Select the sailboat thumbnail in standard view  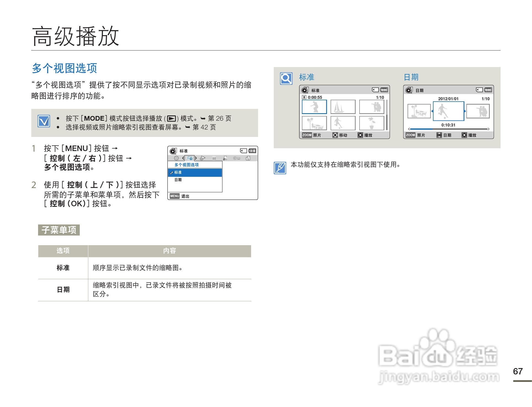coord(342,106)
